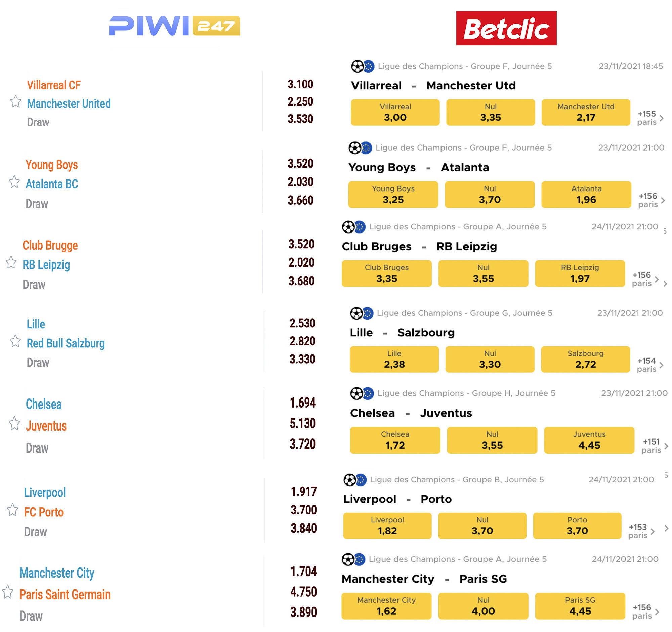Toggle the star for Chelsea vs Juventus
Screen dimensions: 672x632
coord(14,423)
